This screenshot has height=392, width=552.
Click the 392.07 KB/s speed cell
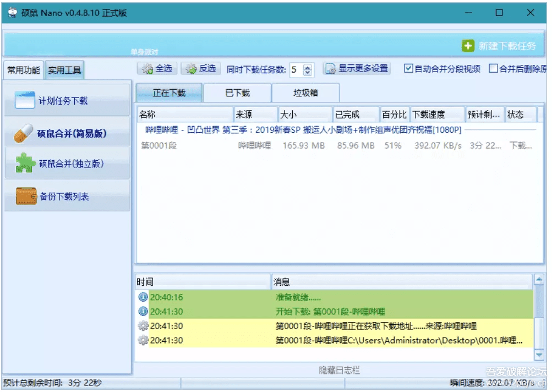pos(438,145)
